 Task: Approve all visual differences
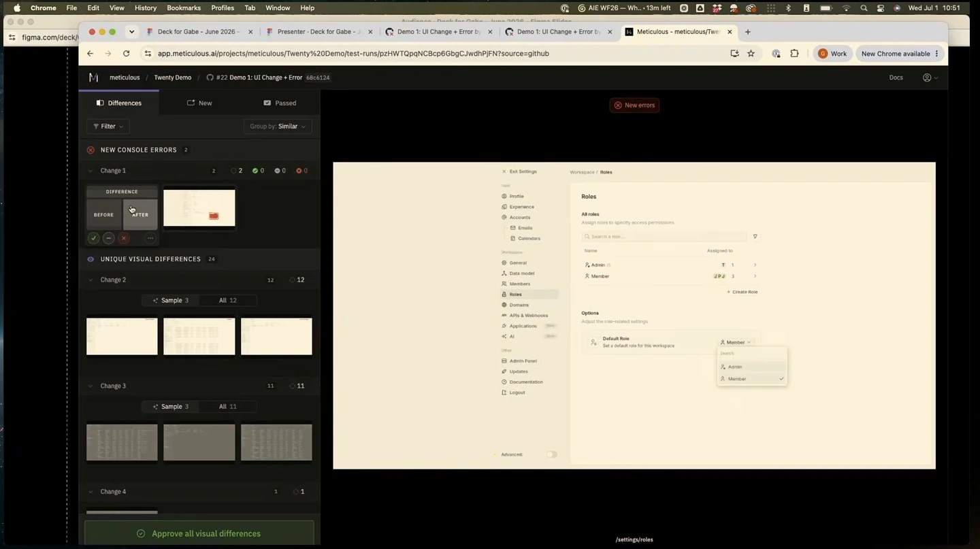[199, 533]
